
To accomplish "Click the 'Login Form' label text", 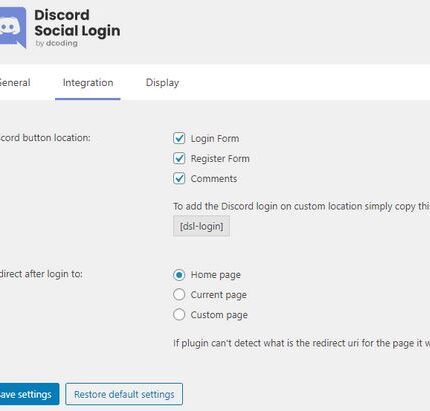I will [215, 138].
